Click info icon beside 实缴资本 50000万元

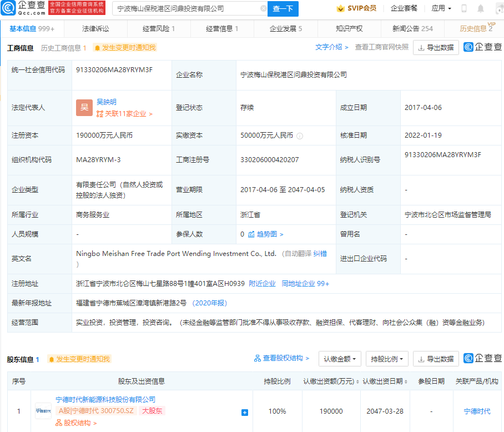[x=300, y=135]
